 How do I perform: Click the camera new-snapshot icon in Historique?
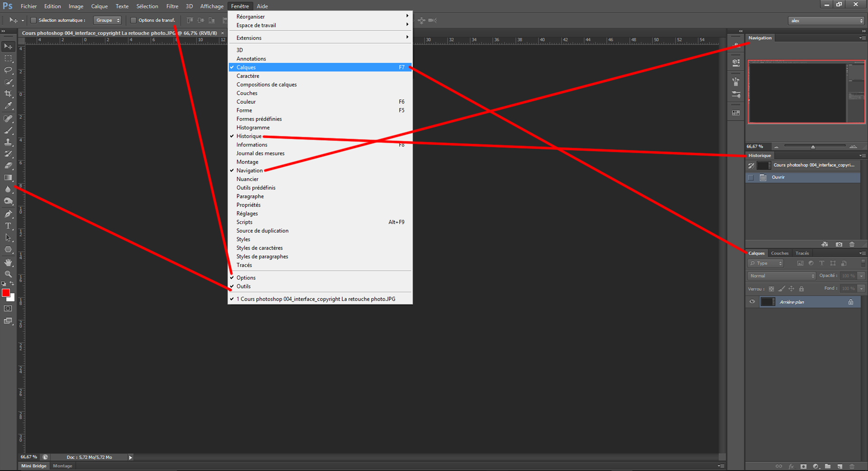point(839,245)
